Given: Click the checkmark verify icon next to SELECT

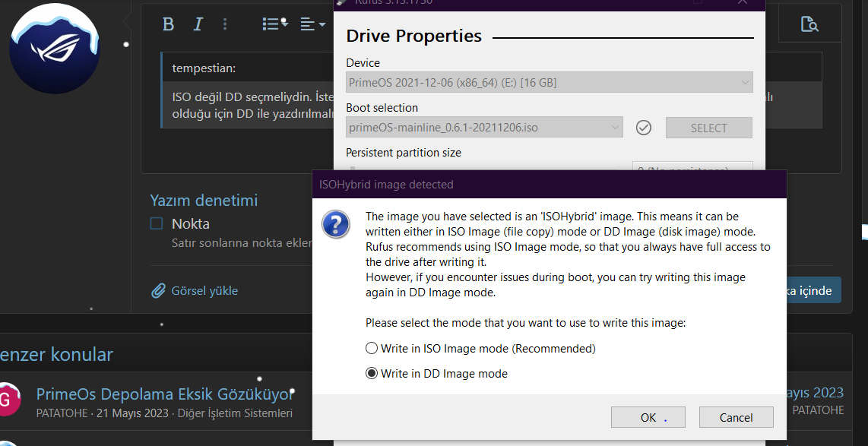Looking at the screenshot, I should (643, 128).
